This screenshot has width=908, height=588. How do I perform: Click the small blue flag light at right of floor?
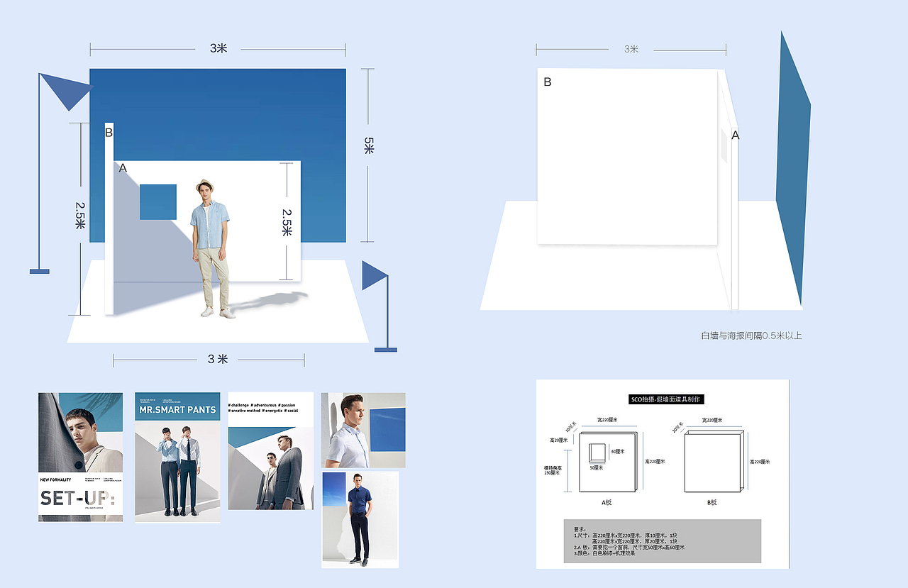374,275
